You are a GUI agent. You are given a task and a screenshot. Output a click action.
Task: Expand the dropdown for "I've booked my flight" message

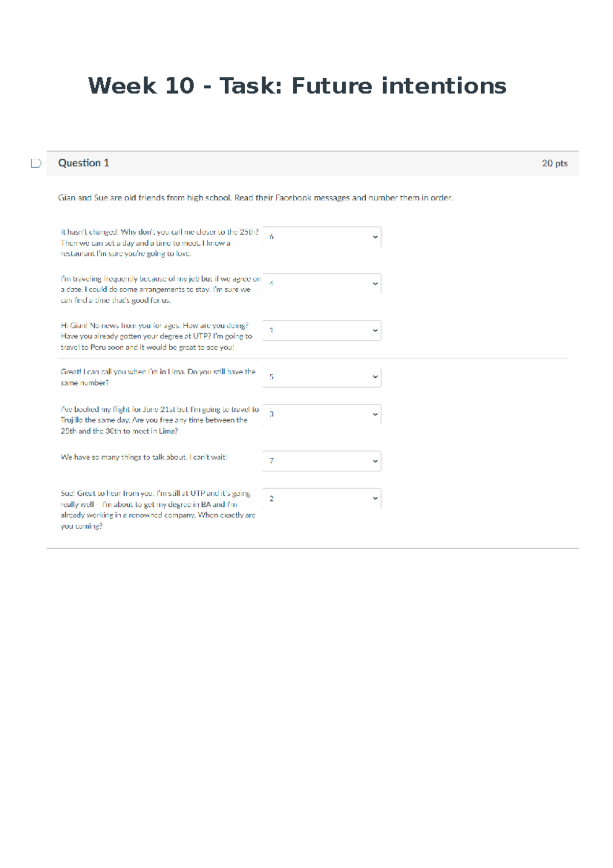pos(322,415)
